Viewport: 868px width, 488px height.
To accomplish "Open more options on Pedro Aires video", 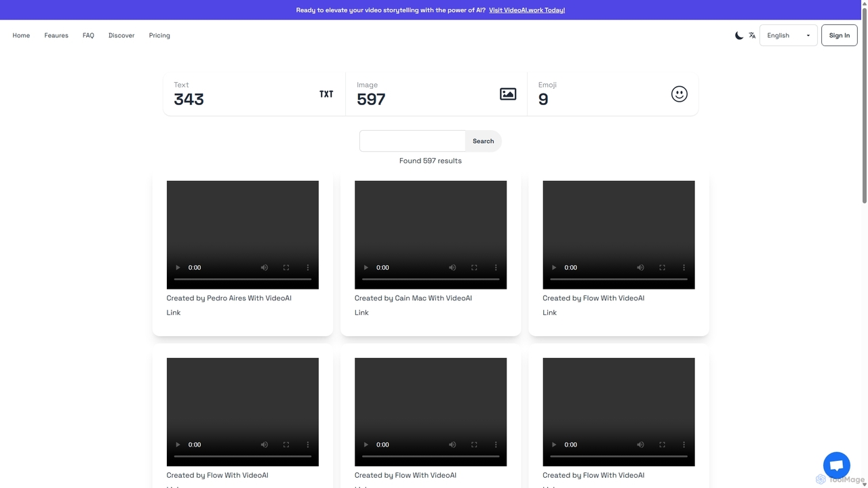I will point(308,268).
